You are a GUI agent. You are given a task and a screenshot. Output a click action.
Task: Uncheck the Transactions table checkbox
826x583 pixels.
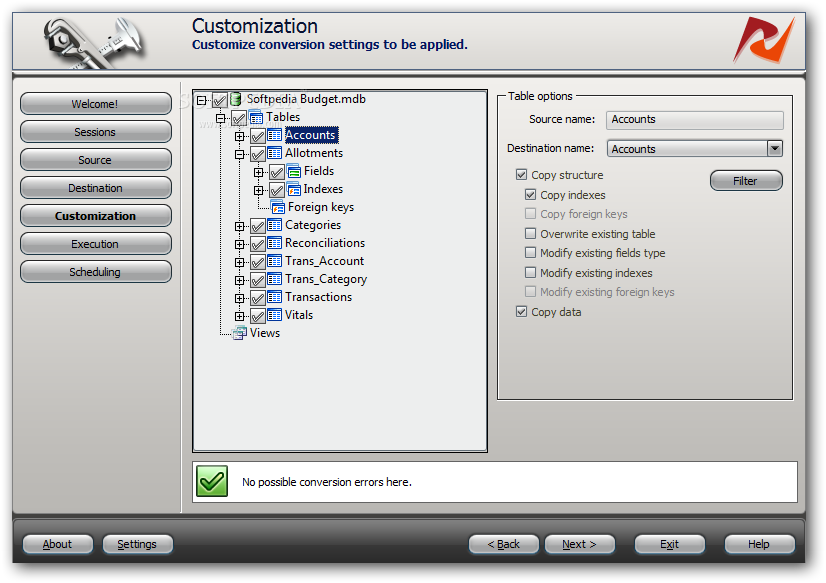tap(258, 298)
